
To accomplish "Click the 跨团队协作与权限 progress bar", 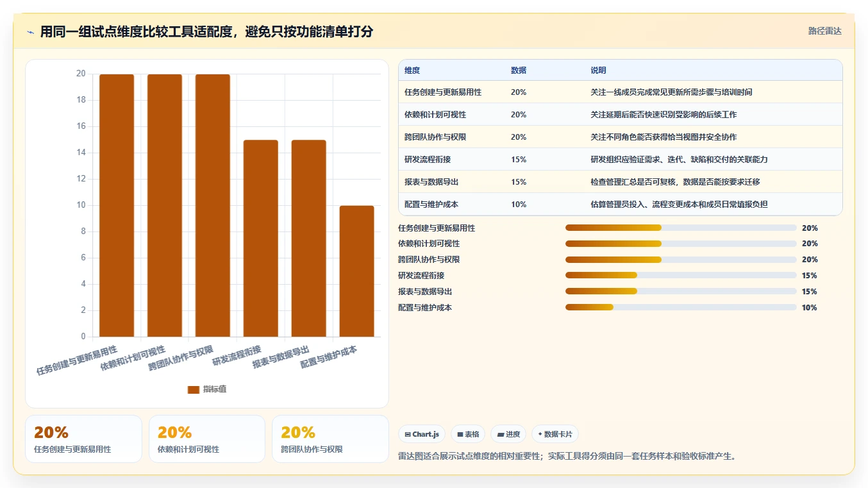I will click(681, 260).
